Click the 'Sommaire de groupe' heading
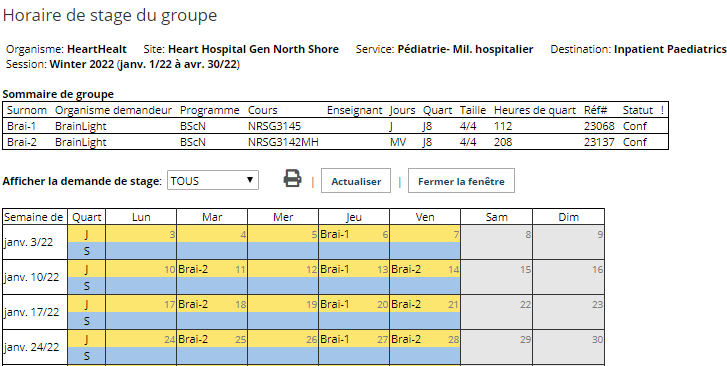 point(58,94)
